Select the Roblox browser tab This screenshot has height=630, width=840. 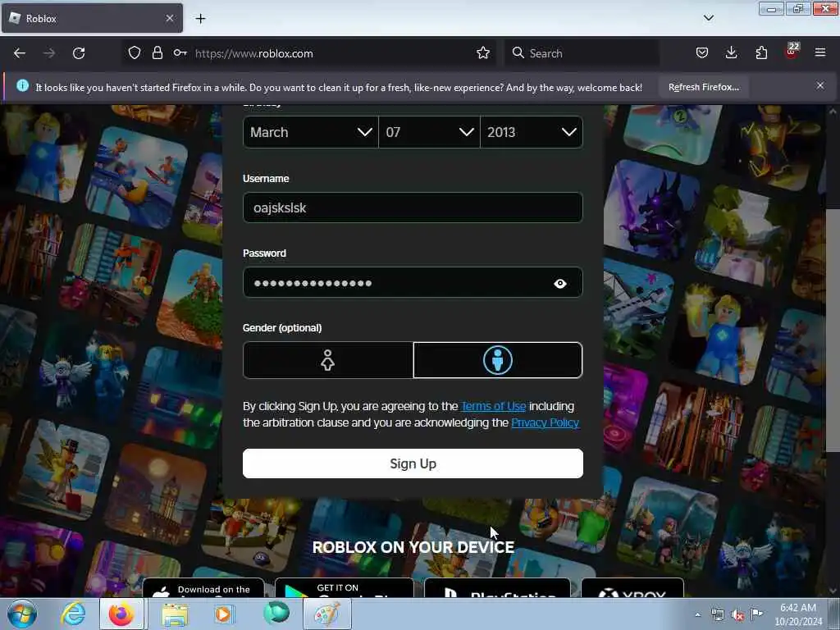(92, 18)
